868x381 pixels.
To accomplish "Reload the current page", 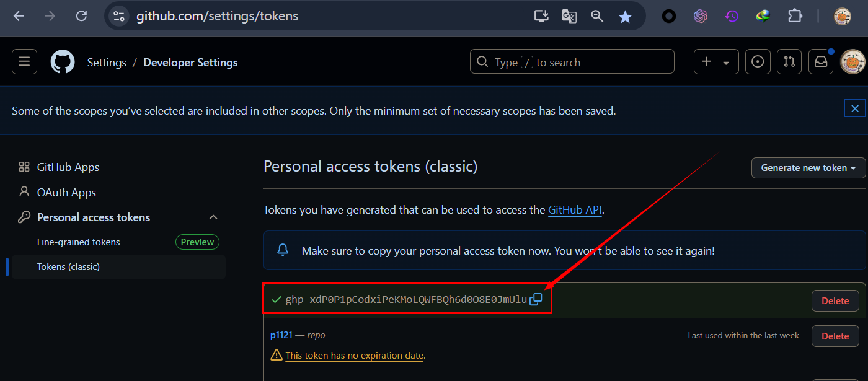I will click(x=81, y=17).
